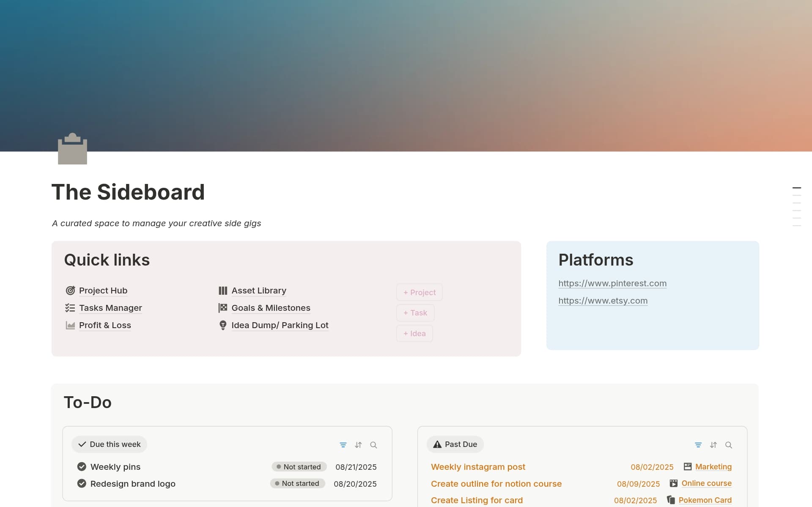Click the sort arrows icon in Past Due view

tap(713, 444)
